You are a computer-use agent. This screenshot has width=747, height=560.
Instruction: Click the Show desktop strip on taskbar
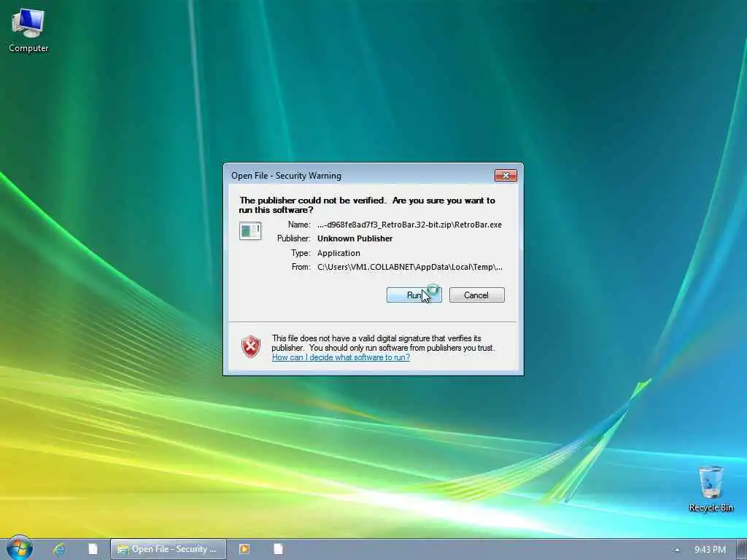(x=742, y=550)
